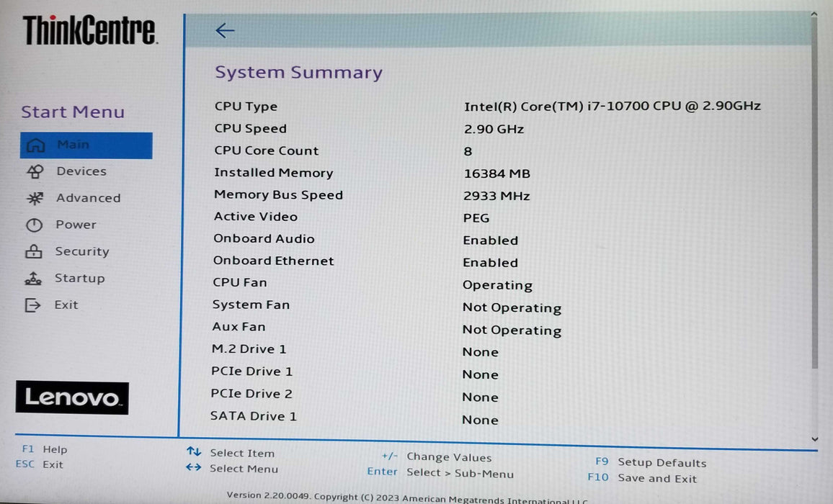Click the M.2 Drive 1 label
The image size is (833, 504).
(249, 349)
